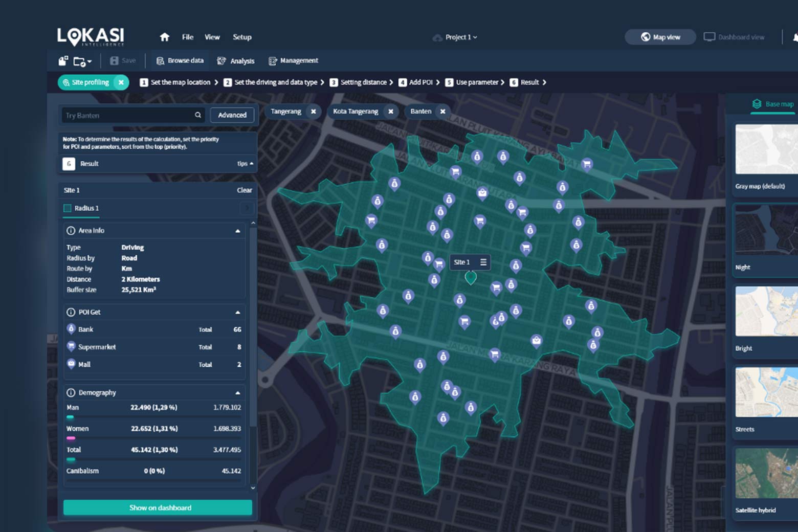The image size is (798, 532).
Task: Open the folder dropdown in toolbar
Action: point(82,61)
